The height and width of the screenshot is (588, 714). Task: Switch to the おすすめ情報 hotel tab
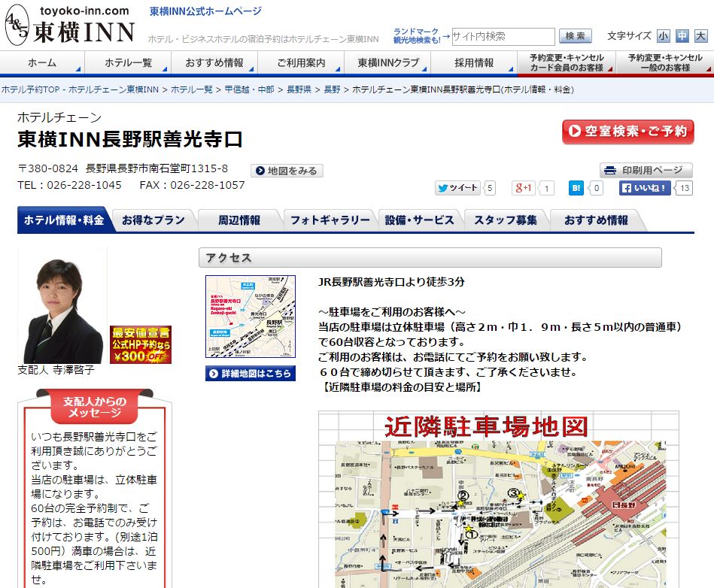pos(596,220)
